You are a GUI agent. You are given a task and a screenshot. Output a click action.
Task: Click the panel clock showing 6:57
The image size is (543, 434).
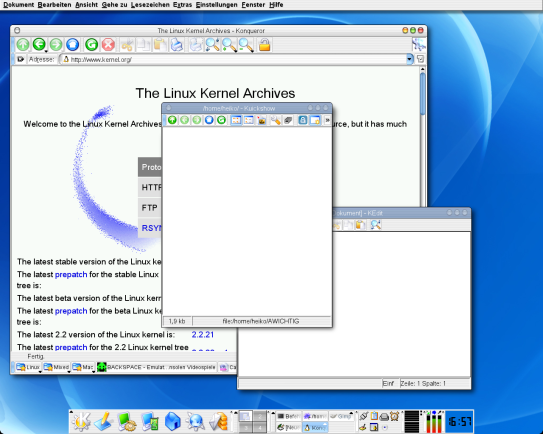coord(459,421)
